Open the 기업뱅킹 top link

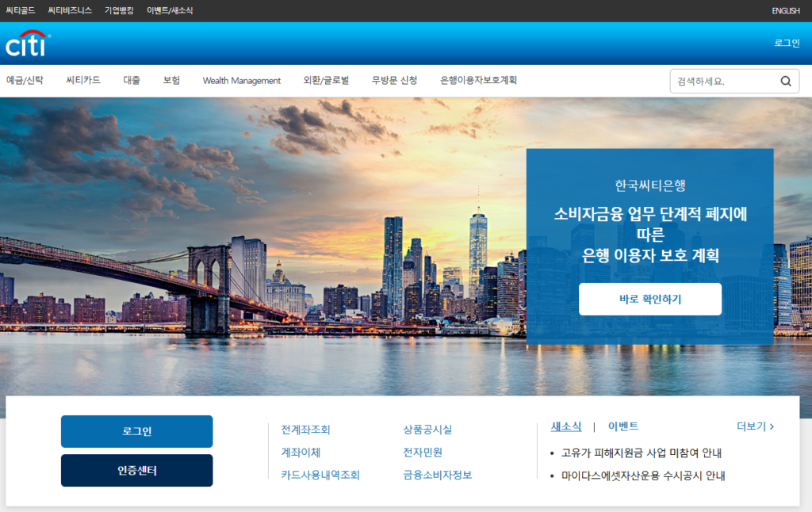click(x=119, y=10)
